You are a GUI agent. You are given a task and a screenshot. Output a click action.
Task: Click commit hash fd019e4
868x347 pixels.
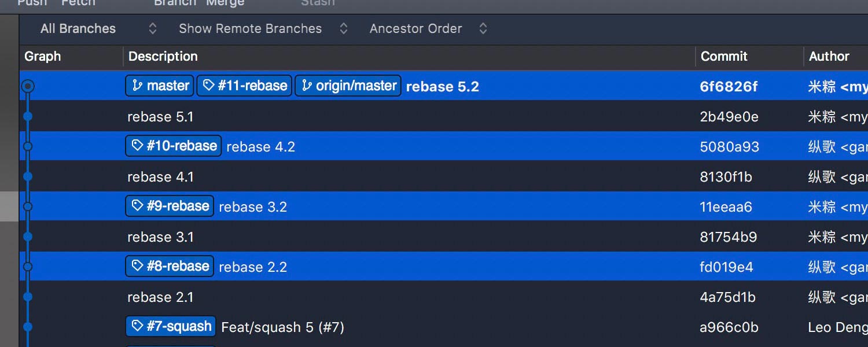pos(727,267)
